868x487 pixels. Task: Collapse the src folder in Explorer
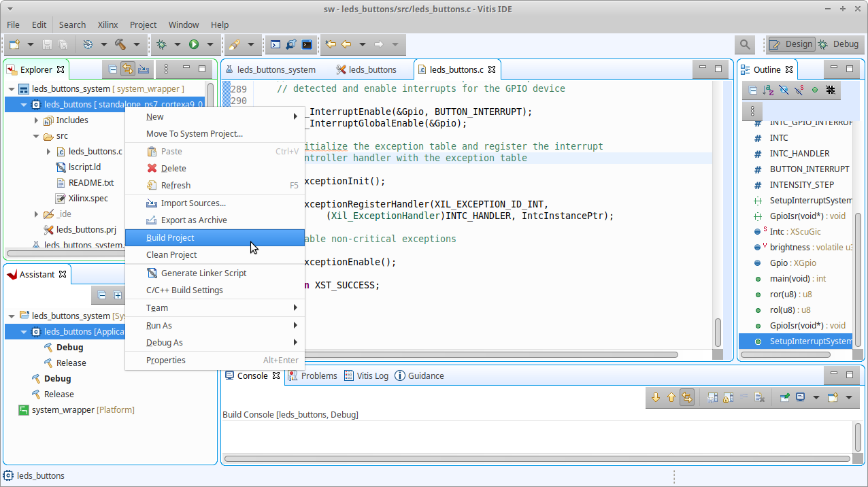coord(36,136)
